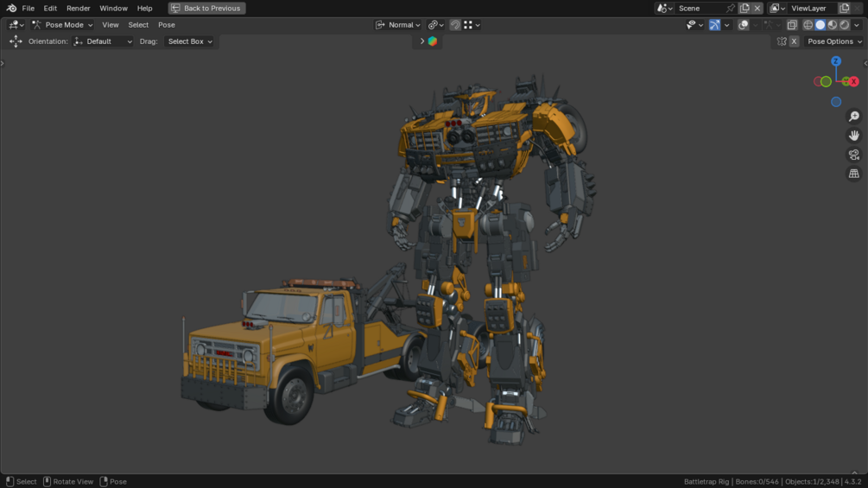Viewport: 868px width, 488px height.
Task: Switch perspective orthographic with grid icon
Action: (x=854, y=174)
